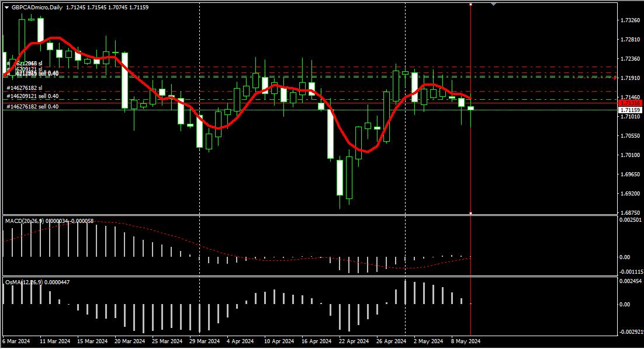Click the 10 Apr 2024 date label
Image resolution: width=644 pixels, height=349 pixels.
[279, 341]
